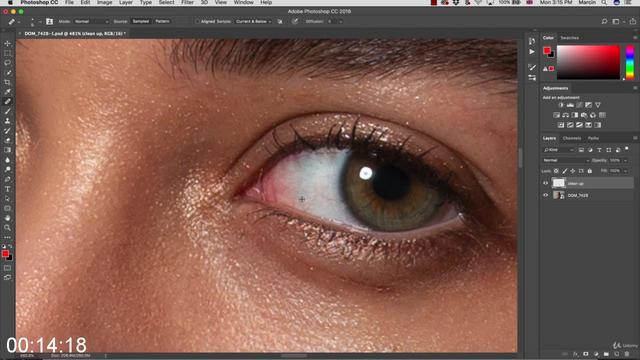Viewport: 640px width, 360px height.
Task: Hide the clean up layer
Action: tap(546, 183)
